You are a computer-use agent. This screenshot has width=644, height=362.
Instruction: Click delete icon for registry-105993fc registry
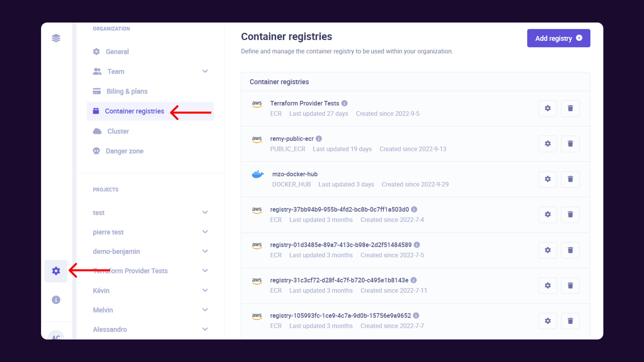click(x=570, y=320)
